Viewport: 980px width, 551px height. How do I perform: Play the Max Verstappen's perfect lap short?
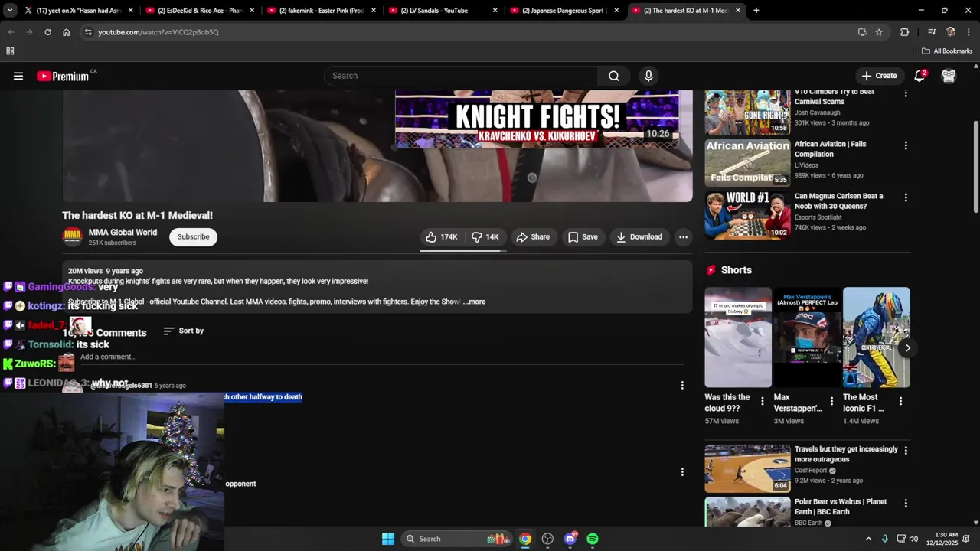coord(807,337)
